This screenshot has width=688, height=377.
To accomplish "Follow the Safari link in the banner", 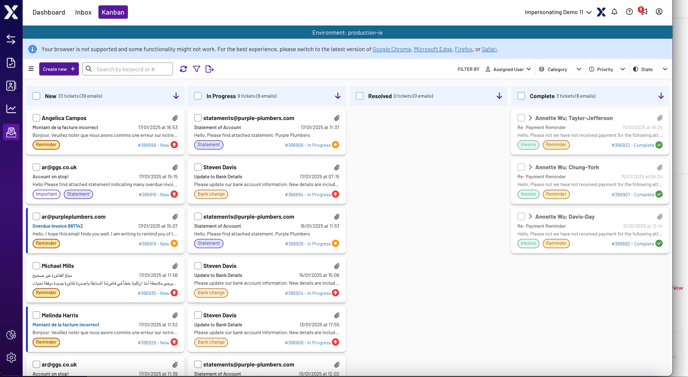I will [x=489, y=49].
